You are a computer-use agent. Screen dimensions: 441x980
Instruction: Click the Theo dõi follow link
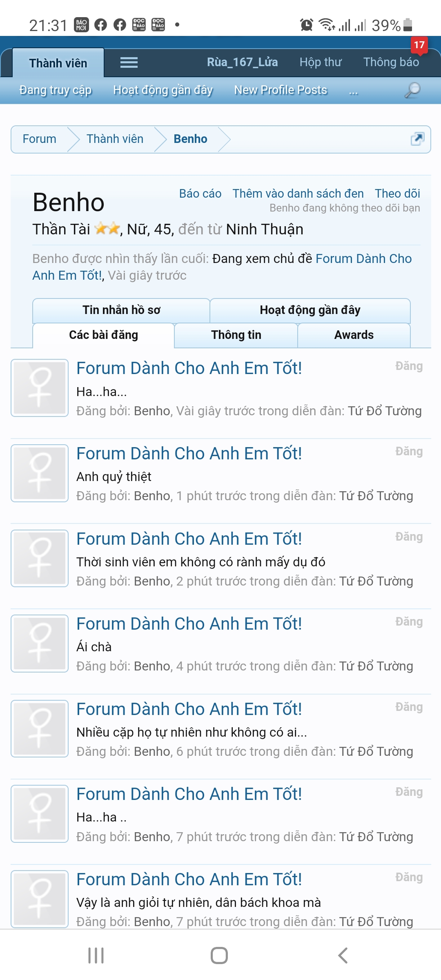[x=397, y=194]
